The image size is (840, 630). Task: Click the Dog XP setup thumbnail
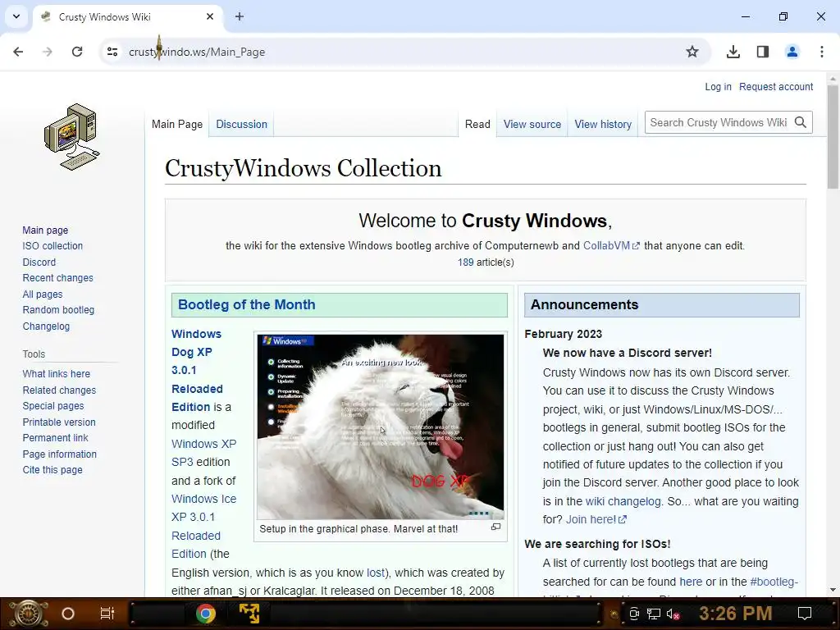click(x=381, y=427)
